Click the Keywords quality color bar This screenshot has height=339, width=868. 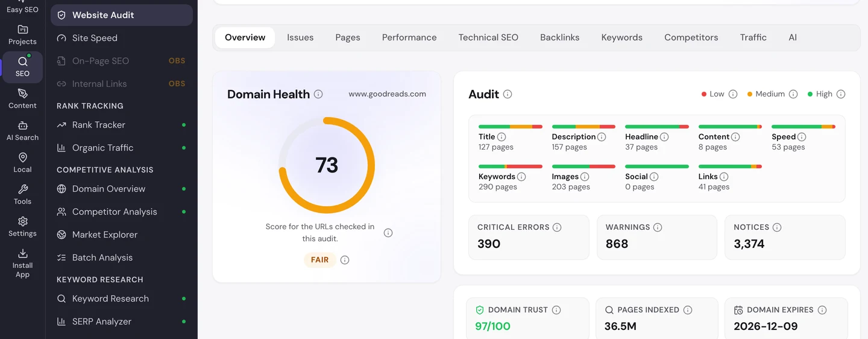coord(511,166)
